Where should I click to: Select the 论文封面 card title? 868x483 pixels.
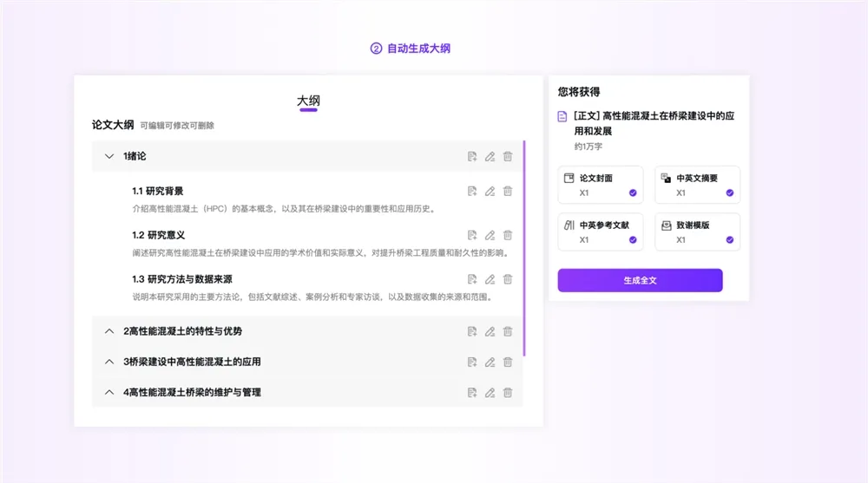click(595, 178)
